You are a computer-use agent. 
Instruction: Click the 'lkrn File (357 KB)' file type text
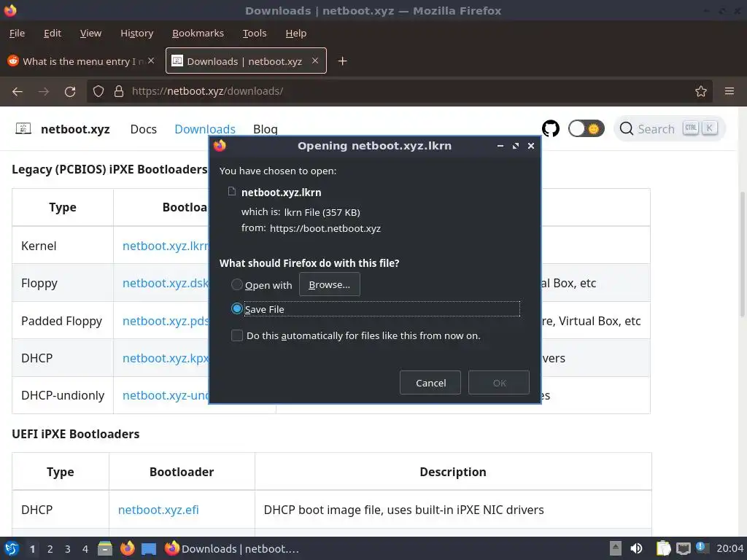322,212
